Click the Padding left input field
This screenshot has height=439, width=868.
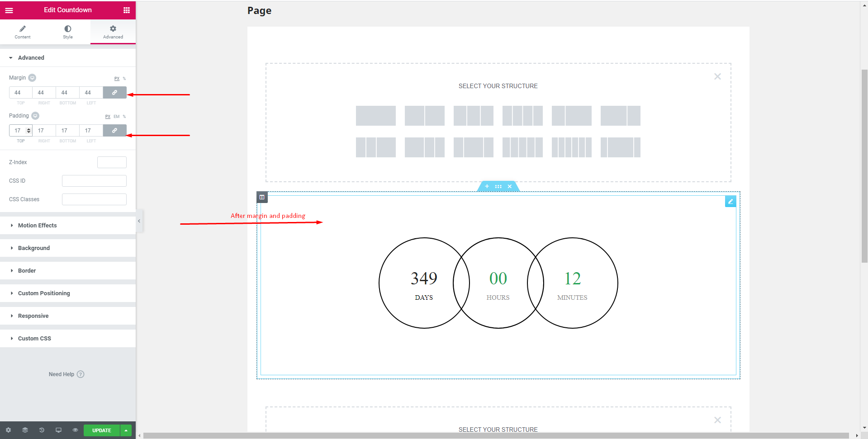(x=91, y=131)
